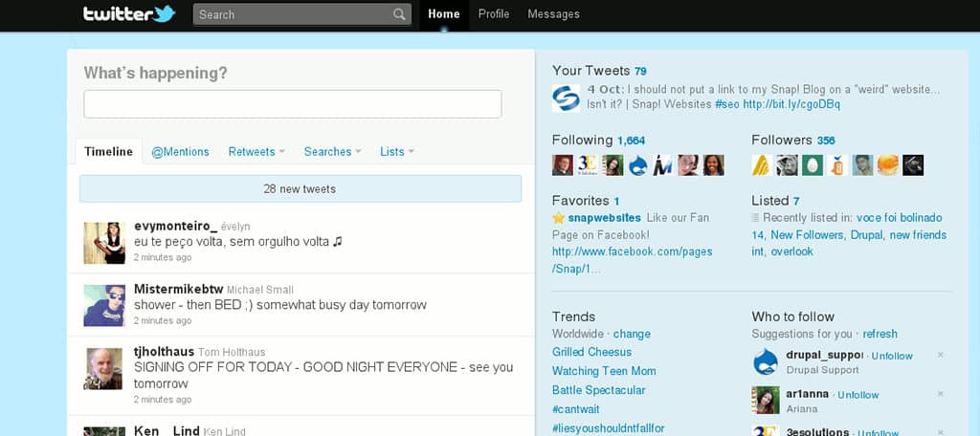The height and width of the screenshot is (436, 980).
Task: Open the voce foi bolinado 14 list
Action: click(x=847, y=226)
